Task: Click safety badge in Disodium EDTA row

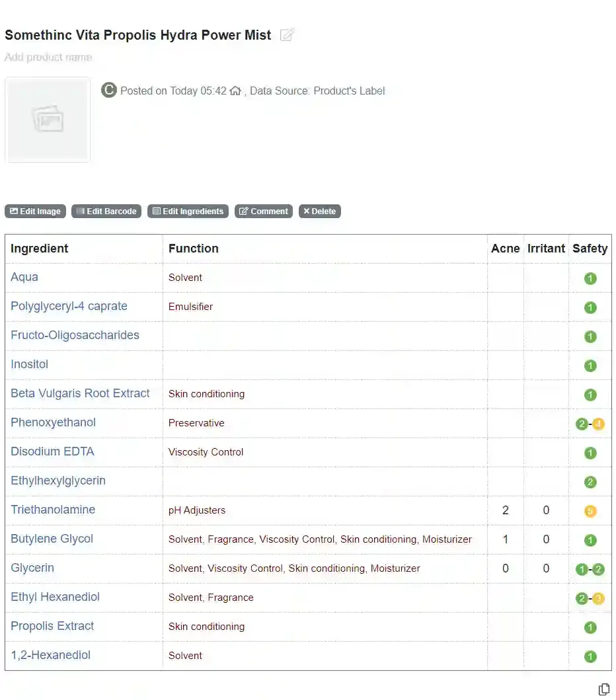Action: tap(590, 453)
